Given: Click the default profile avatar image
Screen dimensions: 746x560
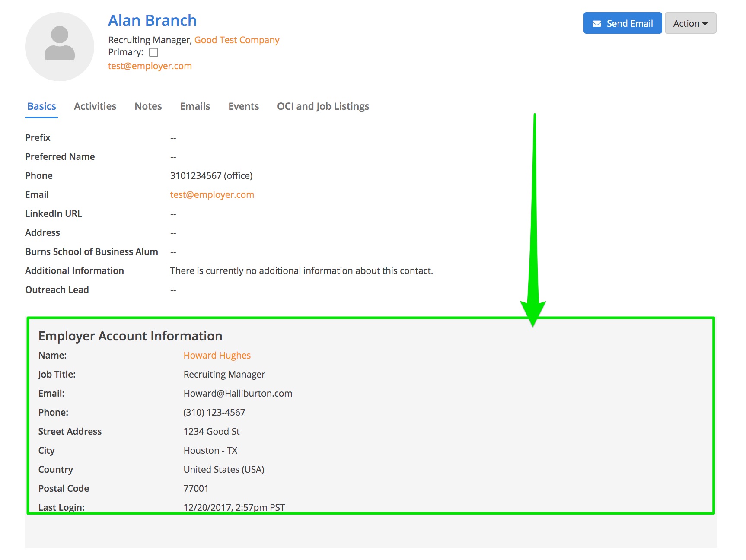Looking at the screenshot, I should pyautogui.click(x=60, y=47).
